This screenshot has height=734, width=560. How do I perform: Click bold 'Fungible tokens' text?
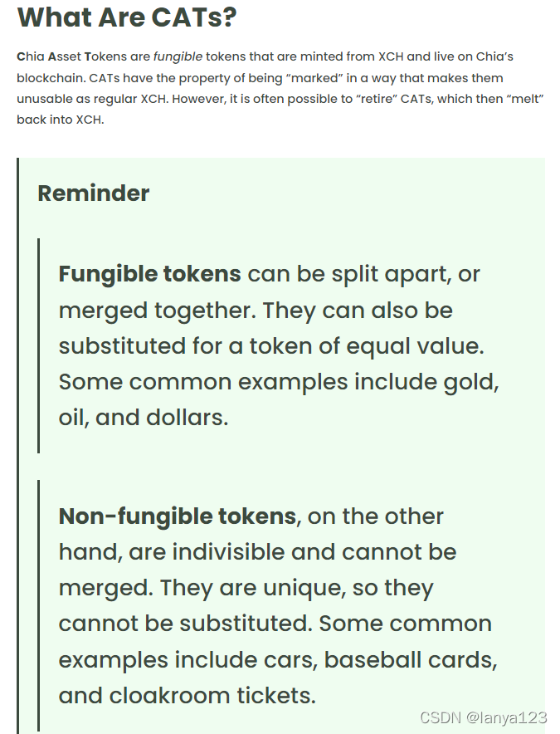[x=149, y=274]
